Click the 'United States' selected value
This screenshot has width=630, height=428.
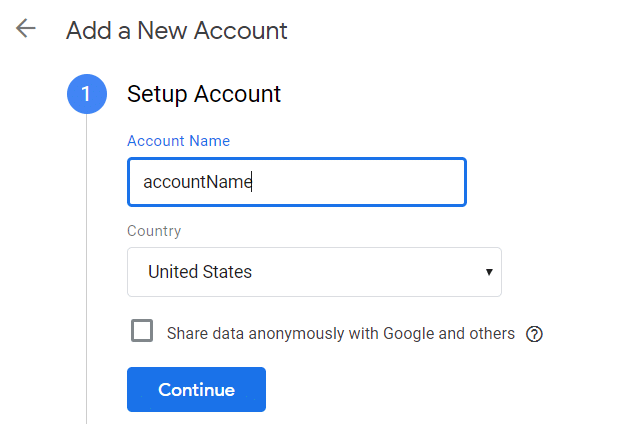(200, 272)
